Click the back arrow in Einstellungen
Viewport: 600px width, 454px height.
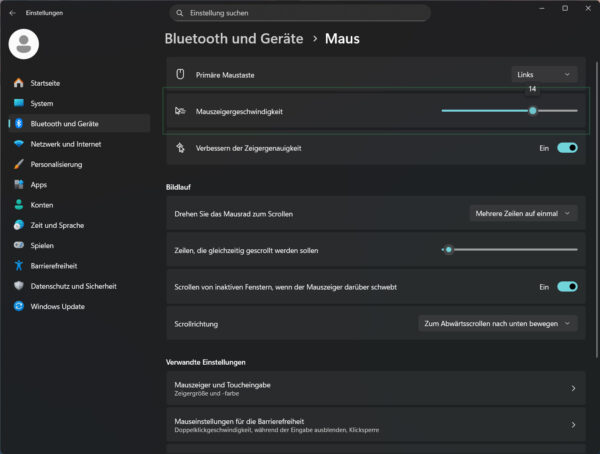pos(12,13)
